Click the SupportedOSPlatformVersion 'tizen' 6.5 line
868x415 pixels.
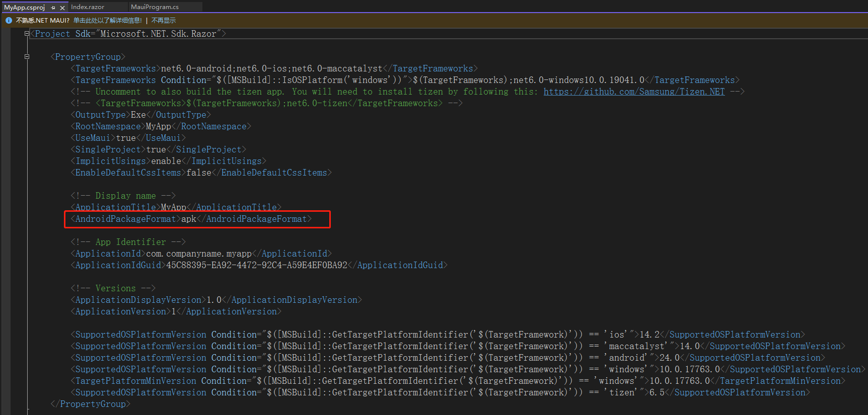point(441,392)
